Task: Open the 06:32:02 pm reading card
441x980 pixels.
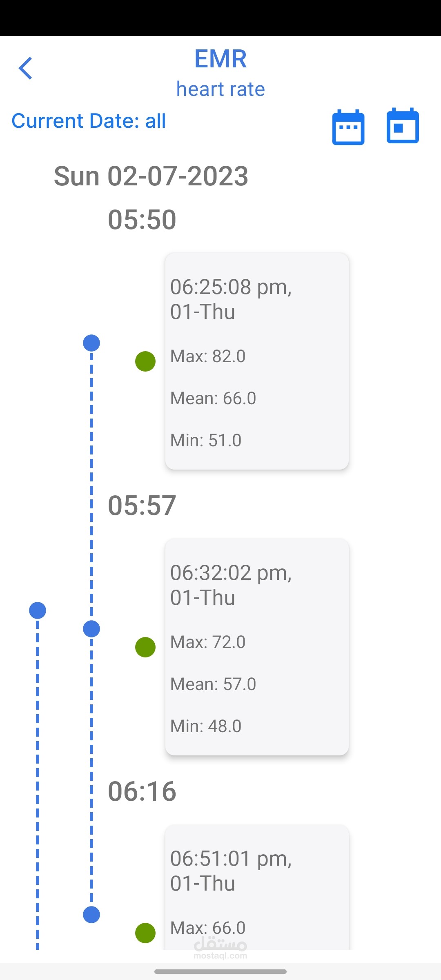Action: pyautogui.click(x=257, y=647)
